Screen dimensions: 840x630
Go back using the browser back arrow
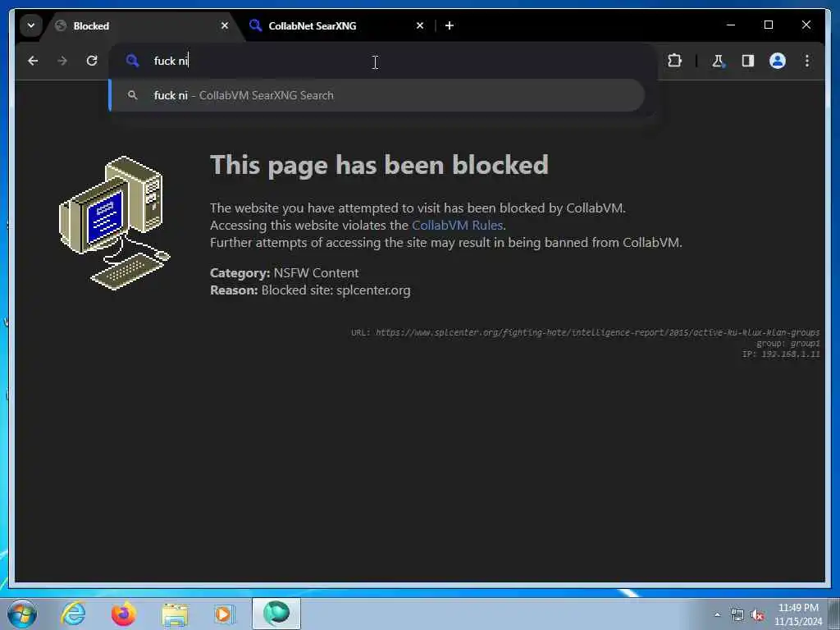pos(33,61)
